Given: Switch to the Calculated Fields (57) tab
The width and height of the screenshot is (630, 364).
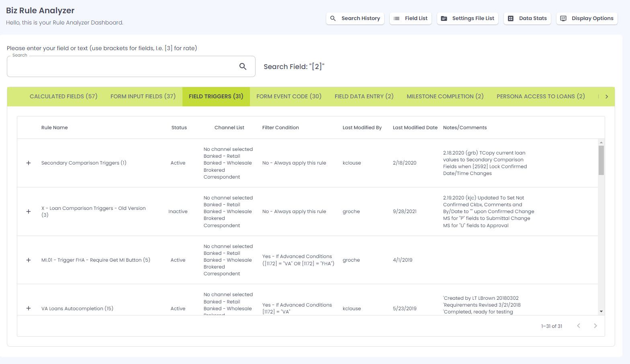Looking at the screenshot, I should click(x=63, y=96).
